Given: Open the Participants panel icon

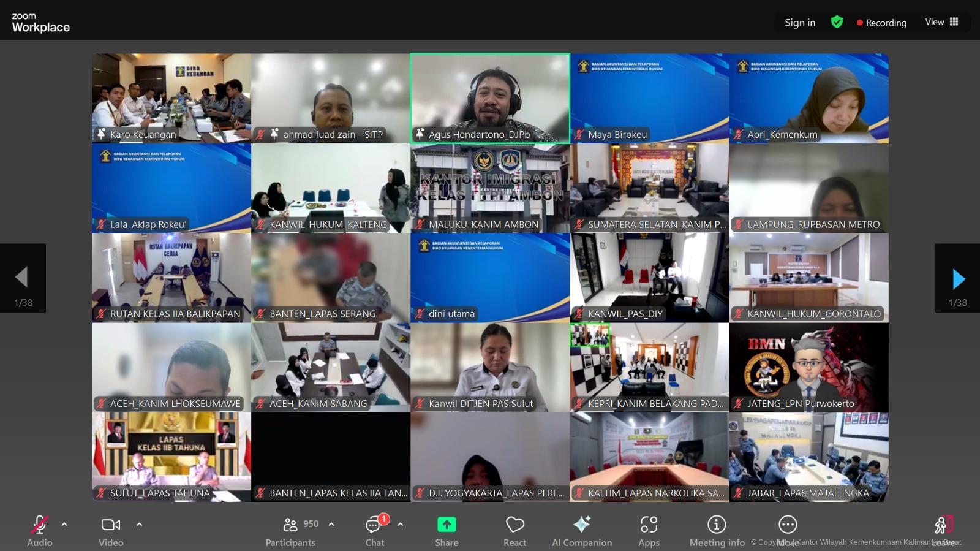Looking at the screenshot, I should click(290, 525).
